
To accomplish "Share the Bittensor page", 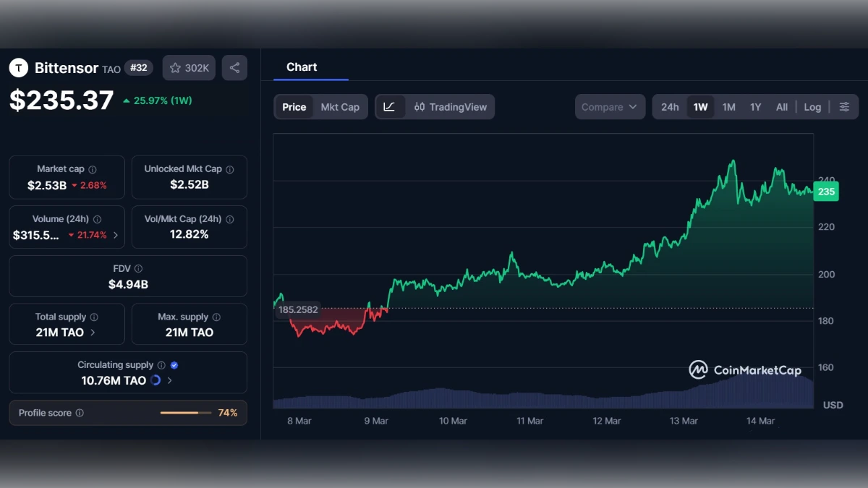I will pos(234,67).
